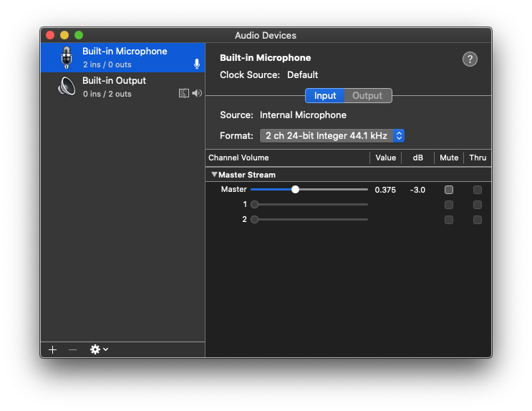Click the Built-in Output speaker icon
The image size is (532, 411).
(67, 86)
